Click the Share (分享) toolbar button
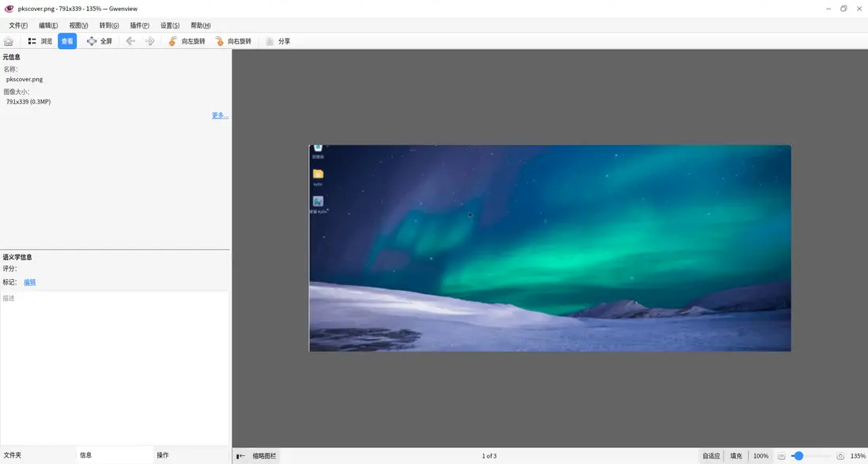 278,41
